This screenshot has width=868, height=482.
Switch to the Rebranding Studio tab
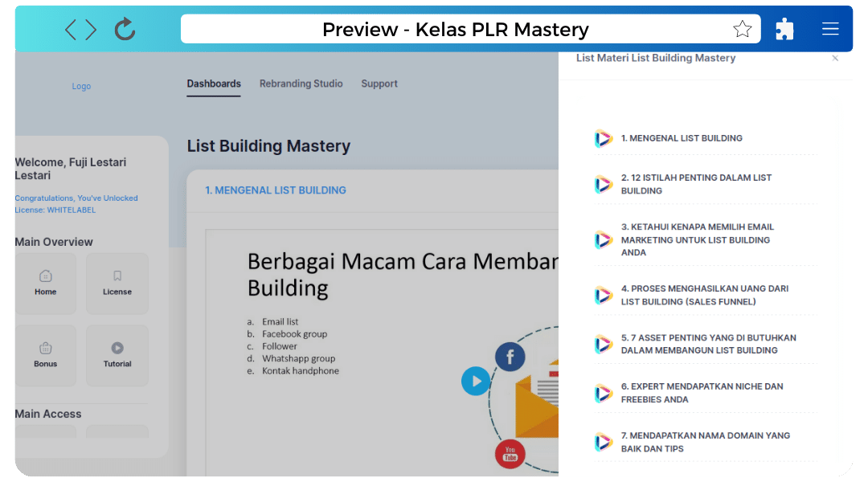tap(301, 84)
